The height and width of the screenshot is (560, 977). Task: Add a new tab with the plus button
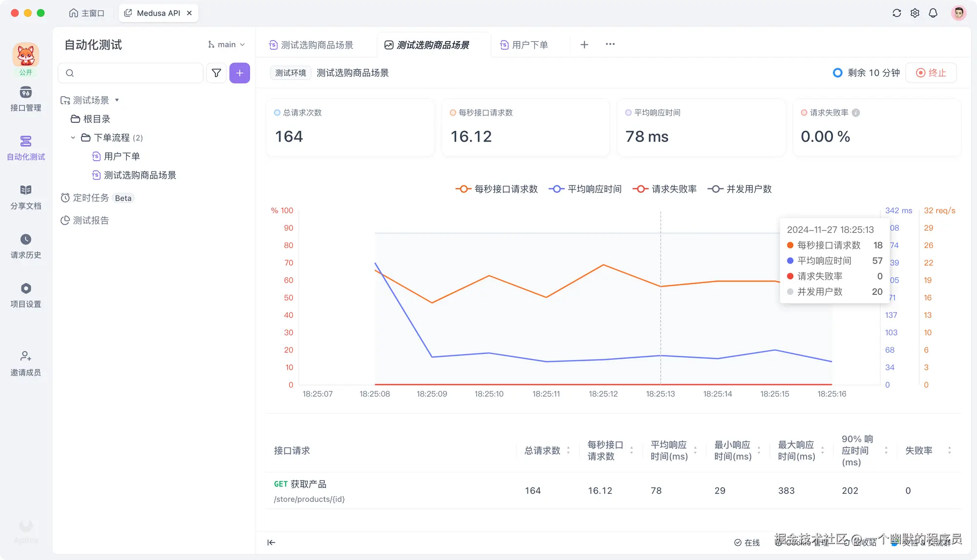tap(584, 44)
